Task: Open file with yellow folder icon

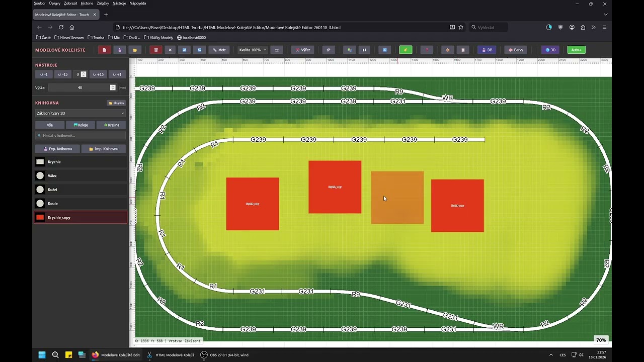Action: [x=134, y=50]
